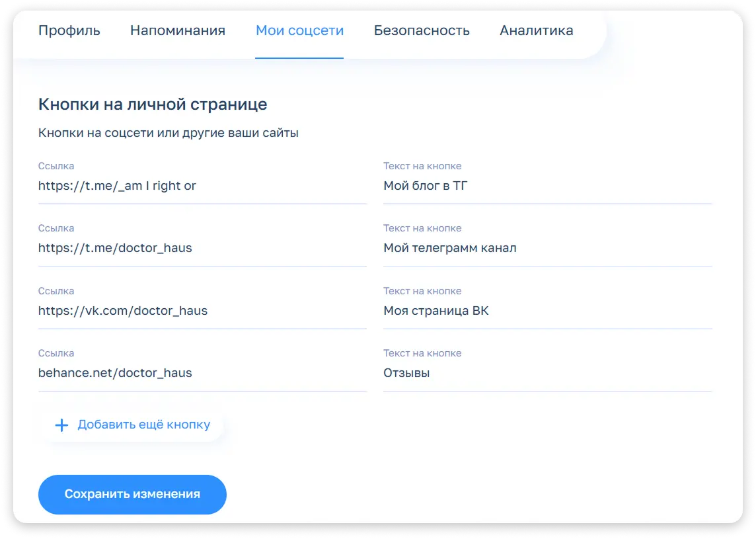Click the Текст на кнопке label above Отзывы
This screenshot has height=539, width=756.
(422, 353)
